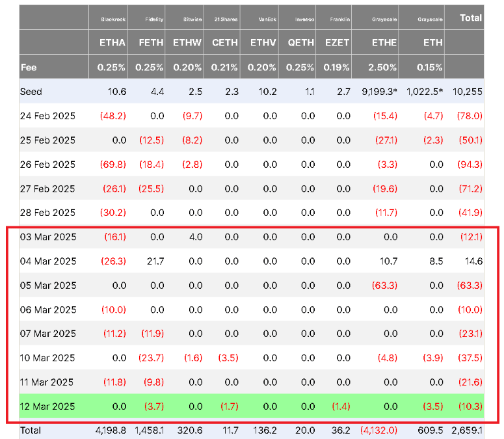
Task: Click the 10,255 seed total
Action: 468,92
